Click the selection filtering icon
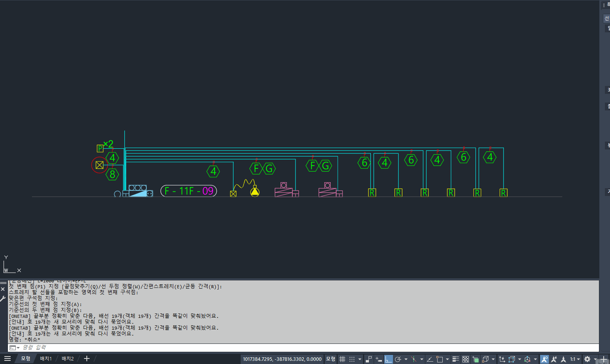610x364 pixels. [x=512, y=359]
